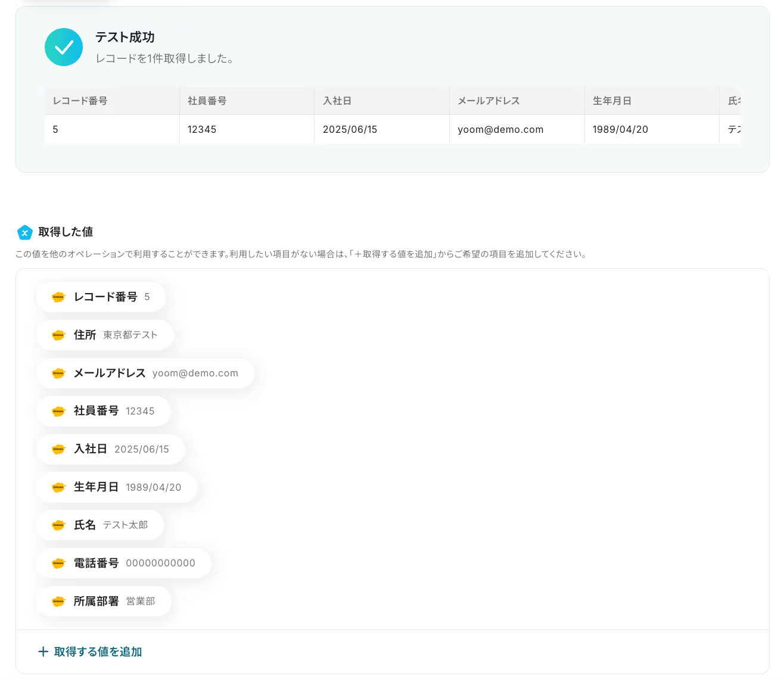Click the plus icon for adding values
This screenshot has width=784, height=679.
43,652
